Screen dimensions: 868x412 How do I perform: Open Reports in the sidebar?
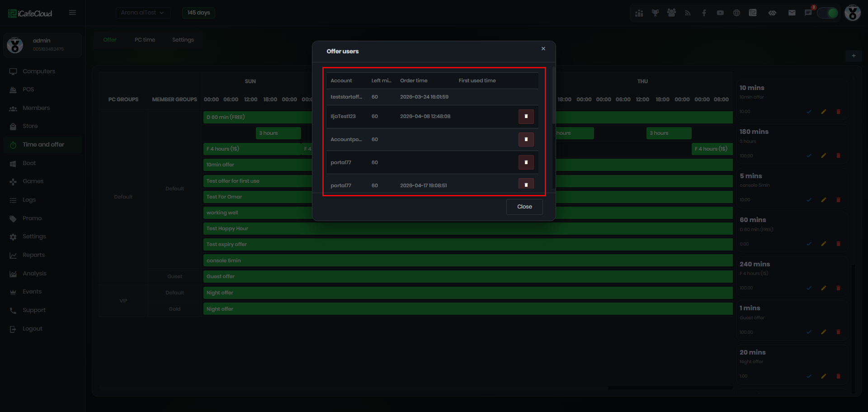[x=42, y=255]
